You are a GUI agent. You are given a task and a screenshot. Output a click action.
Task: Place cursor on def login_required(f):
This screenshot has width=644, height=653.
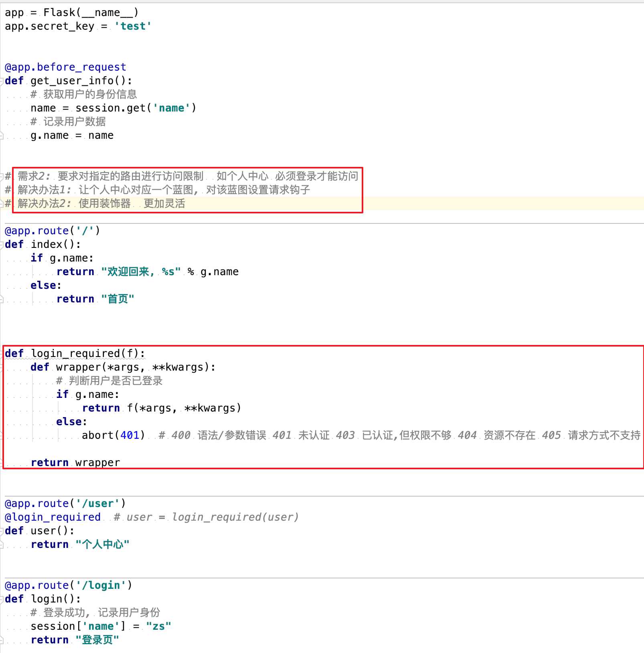pos(75,353)
